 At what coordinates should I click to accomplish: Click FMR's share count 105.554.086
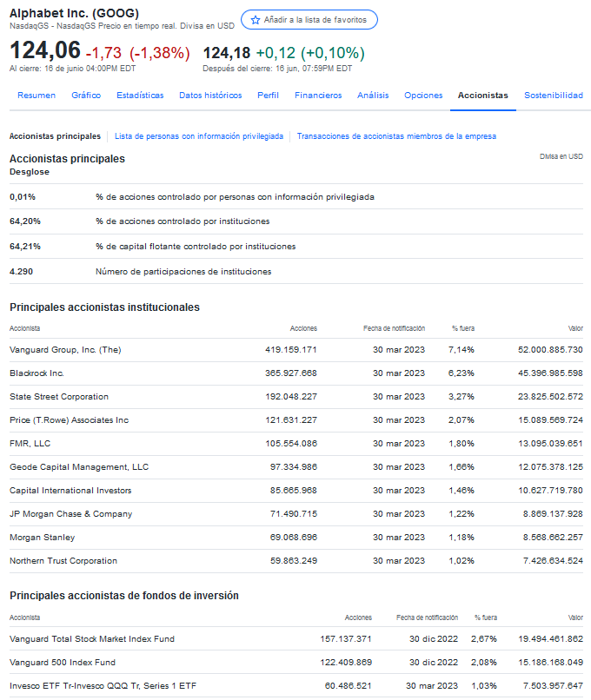tap(291, 444)
